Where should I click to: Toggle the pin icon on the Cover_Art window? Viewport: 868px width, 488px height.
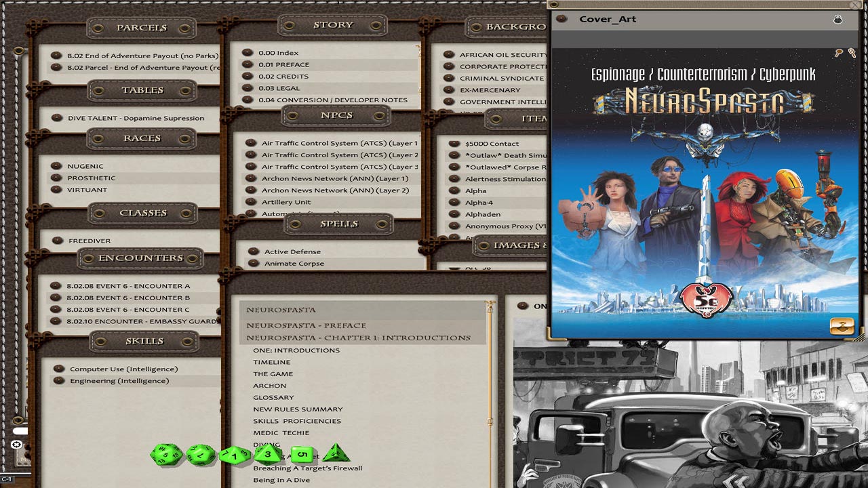pyautogui.click(x=839, y=54)
